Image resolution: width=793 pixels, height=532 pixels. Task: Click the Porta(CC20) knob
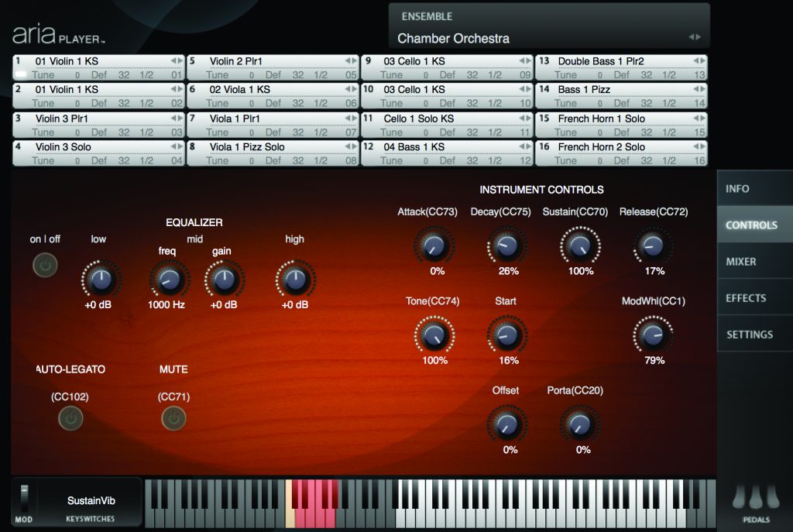coord(579,424)
